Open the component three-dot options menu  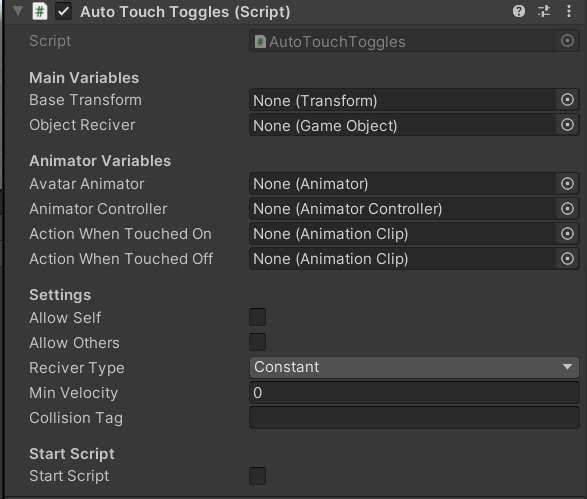coord(569,11)
